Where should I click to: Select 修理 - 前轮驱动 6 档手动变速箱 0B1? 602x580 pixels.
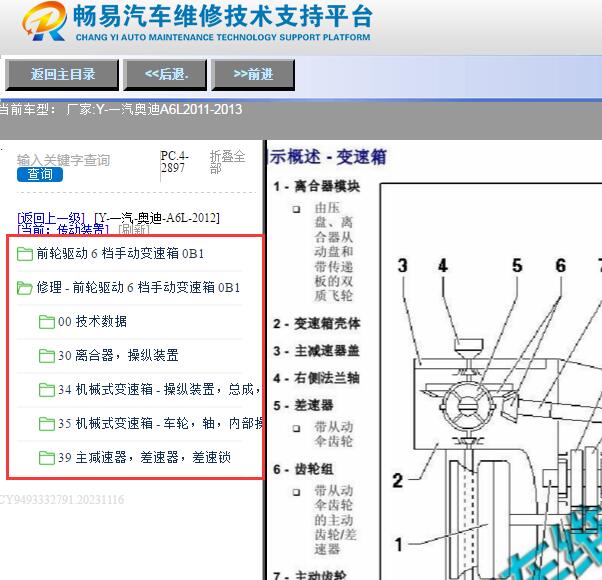pos(138,288)
